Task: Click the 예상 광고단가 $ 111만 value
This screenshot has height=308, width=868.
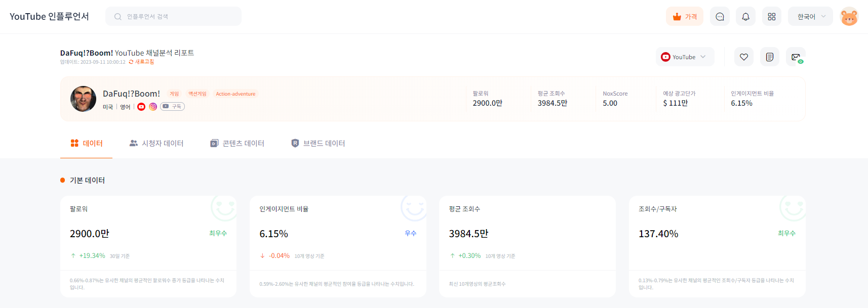Action: pos(676,103)
